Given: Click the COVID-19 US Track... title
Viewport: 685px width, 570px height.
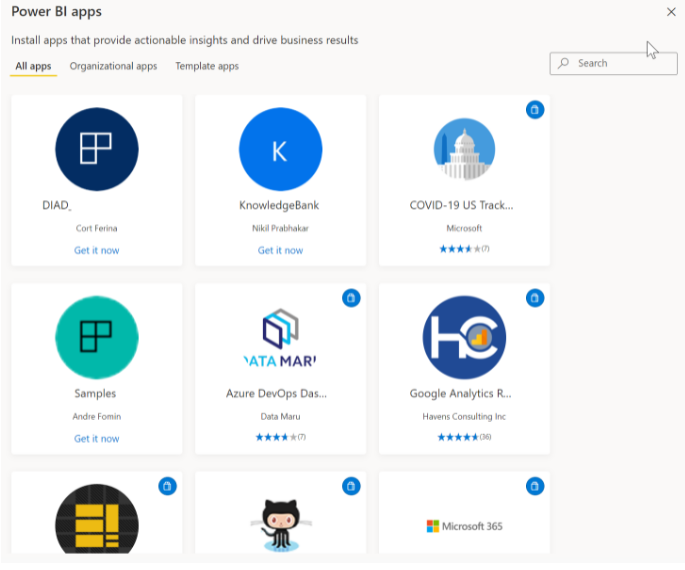Looking at the screenshot, I should [461, 205].
